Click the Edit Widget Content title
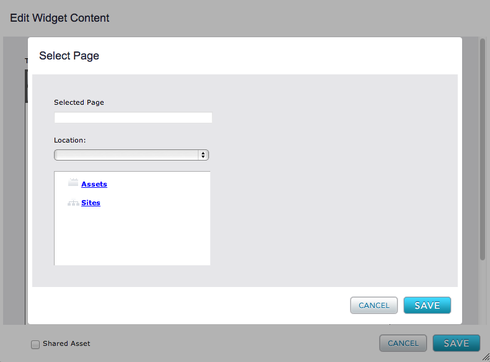The width and height of the screenshot is (490, 362). [x=59, y=18]
